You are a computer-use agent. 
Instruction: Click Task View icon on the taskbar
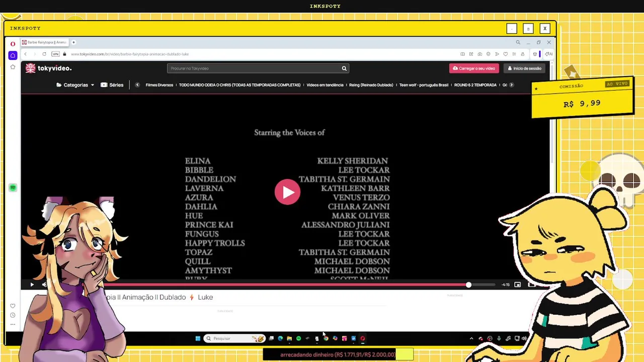click(x=271, y=338)
